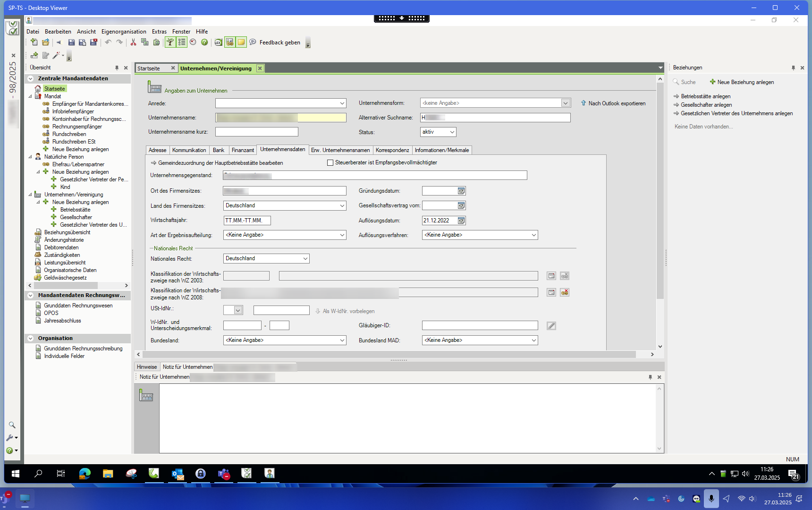Image resolution: width=812 pixels, height=510 pixels.
Task: Open the Unternehmensform dropdown
Action: tap(565, 103)
